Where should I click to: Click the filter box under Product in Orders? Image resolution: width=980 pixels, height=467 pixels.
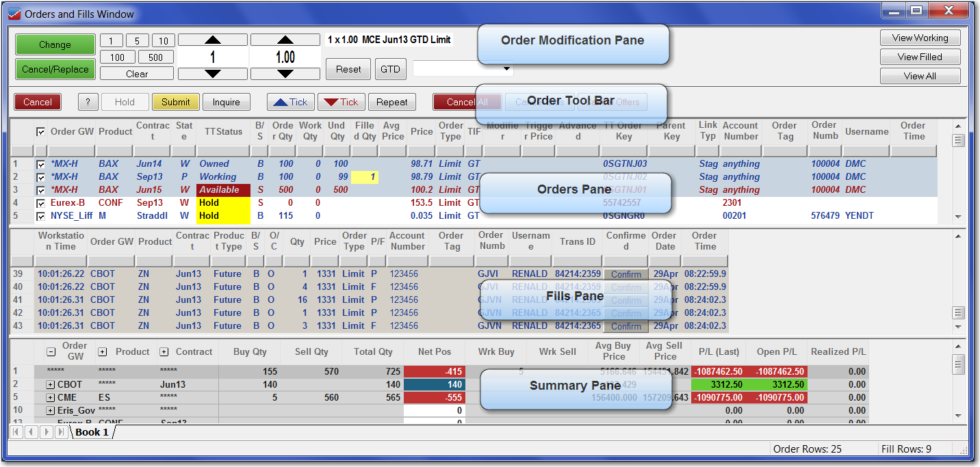(114, 151)
